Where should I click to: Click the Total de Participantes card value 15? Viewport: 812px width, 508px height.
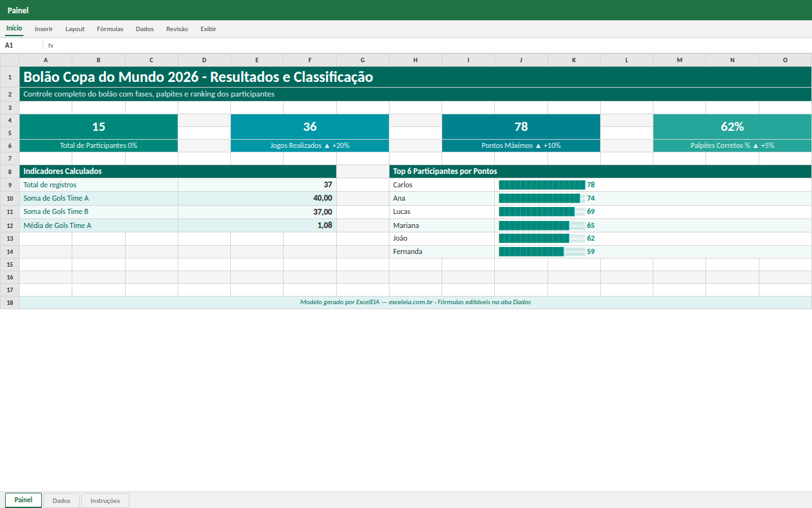pyautogui.click(x=99, y=127)
